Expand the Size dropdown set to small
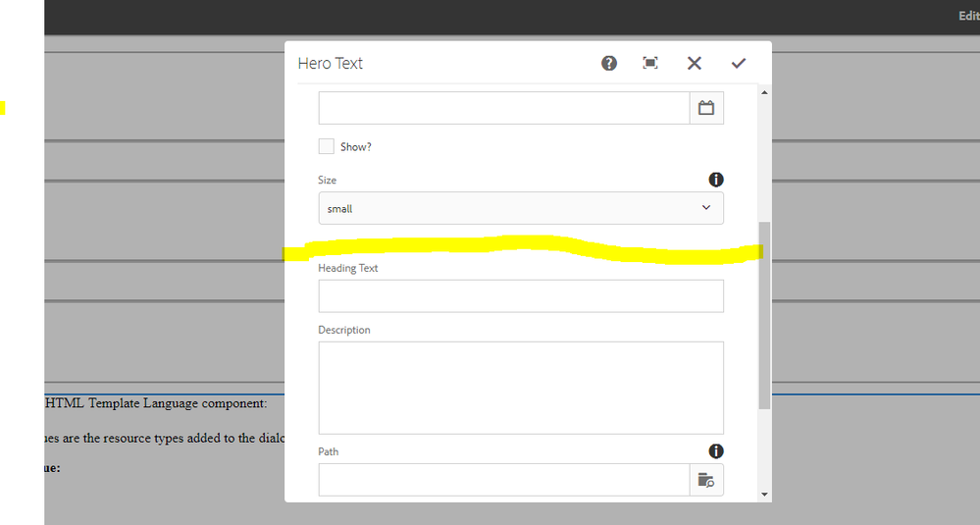Viewport: 980px width, 525px height. pyautogui.click(x=521, y=208)
